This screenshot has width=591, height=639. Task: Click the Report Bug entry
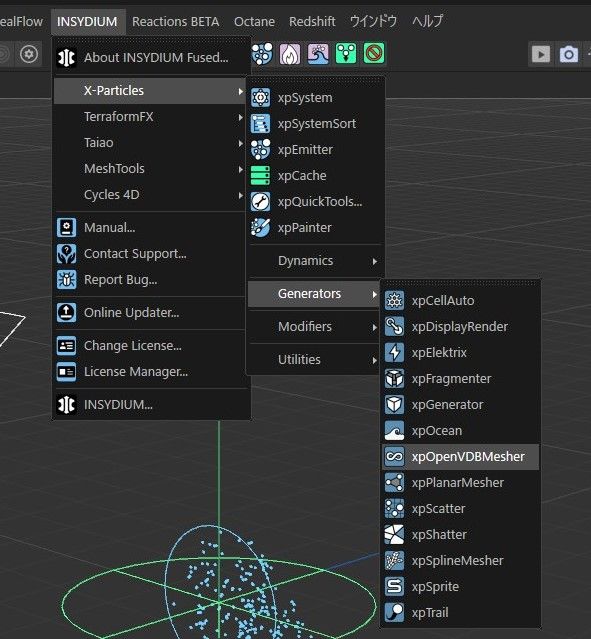150,280
